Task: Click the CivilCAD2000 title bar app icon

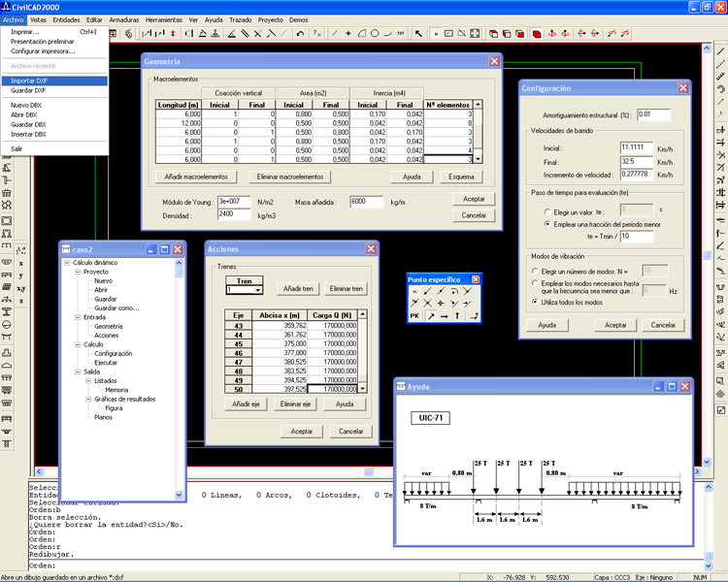Action: pos(6,7)
